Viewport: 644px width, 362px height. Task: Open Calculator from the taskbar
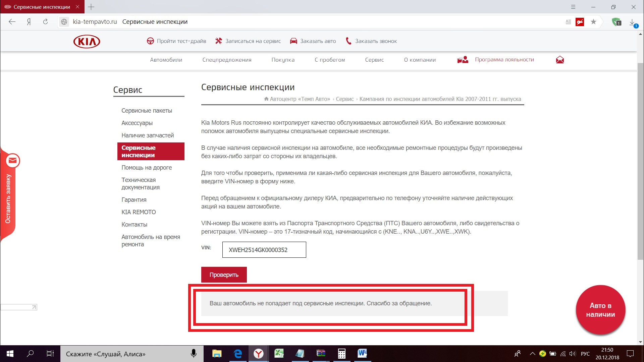coord(341,354)
